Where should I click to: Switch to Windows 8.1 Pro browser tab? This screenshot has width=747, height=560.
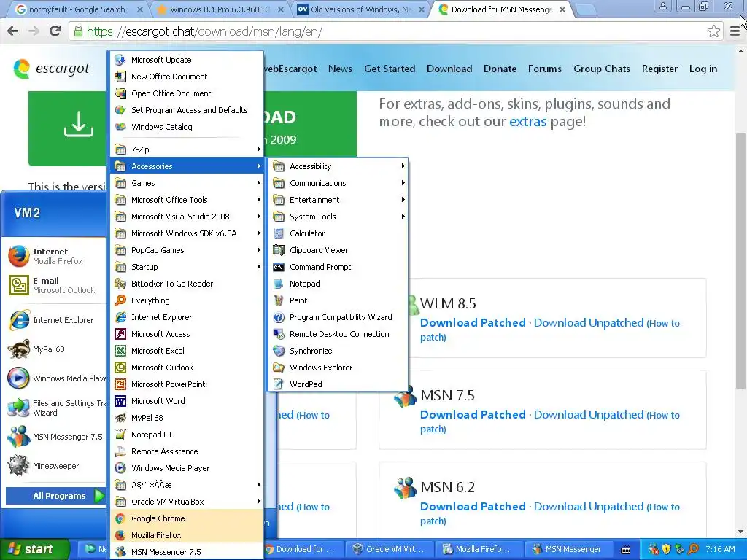click(x=219, y=9)
